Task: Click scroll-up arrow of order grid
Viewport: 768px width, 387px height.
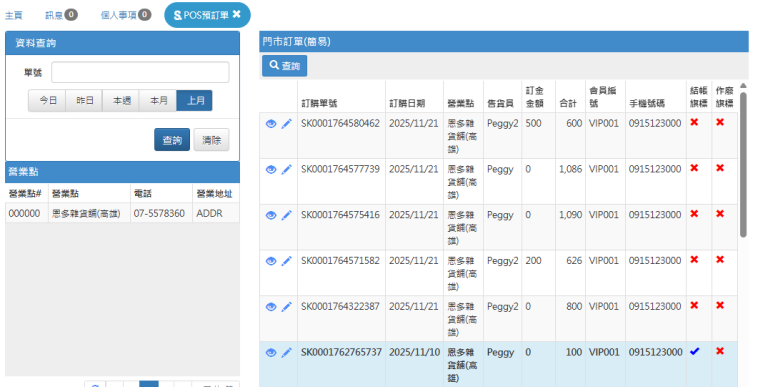Action: (743, 86)
